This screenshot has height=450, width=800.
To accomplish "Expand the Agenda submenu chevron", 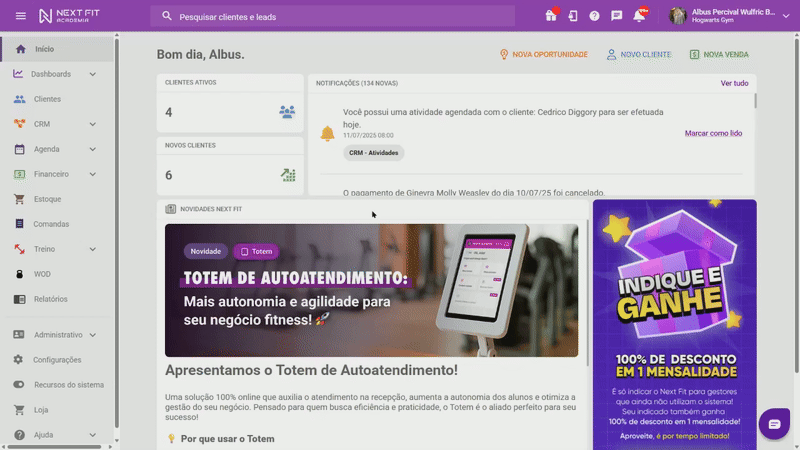I will click(92, 149).
